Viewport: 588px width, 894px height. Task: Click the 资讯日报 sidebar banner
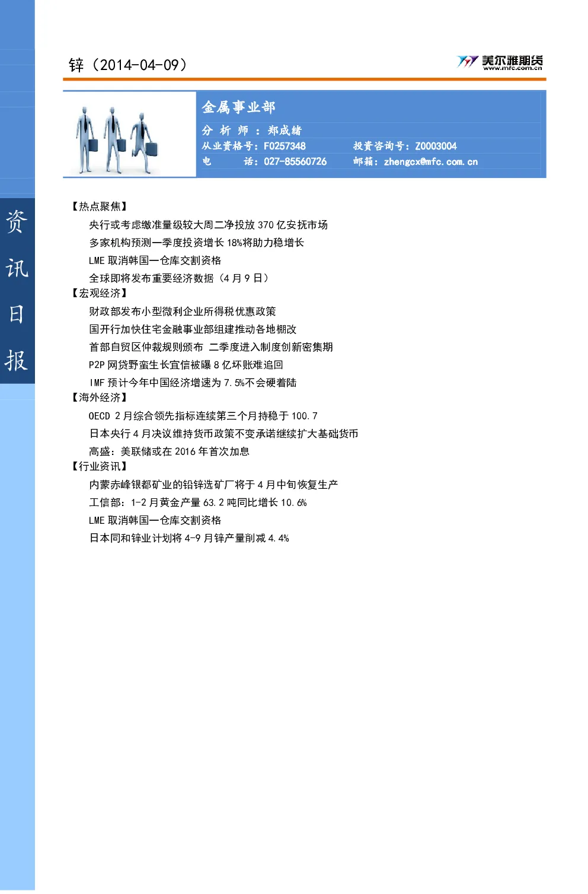pyautogui.click(x=17, y=291)
